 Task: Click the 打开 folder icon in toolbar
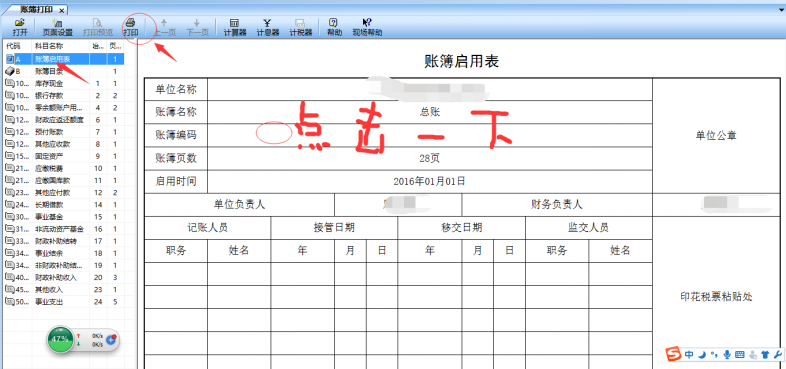(20, 28)
